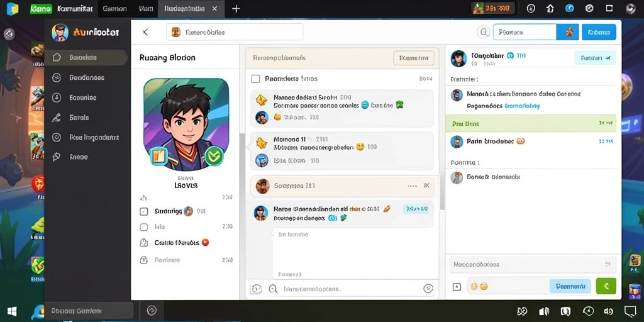This screenshot has height=322, width=644.
Task: Toggle the Iele checkbox
Action: (144, 227)
